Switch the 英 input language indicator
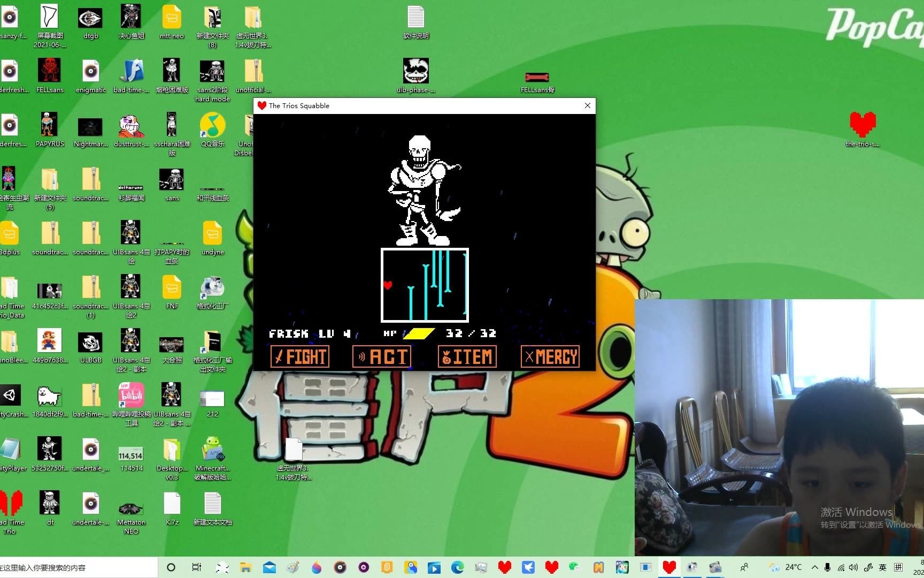The width and height of the screenshot is (924, 578). [882, 567]
